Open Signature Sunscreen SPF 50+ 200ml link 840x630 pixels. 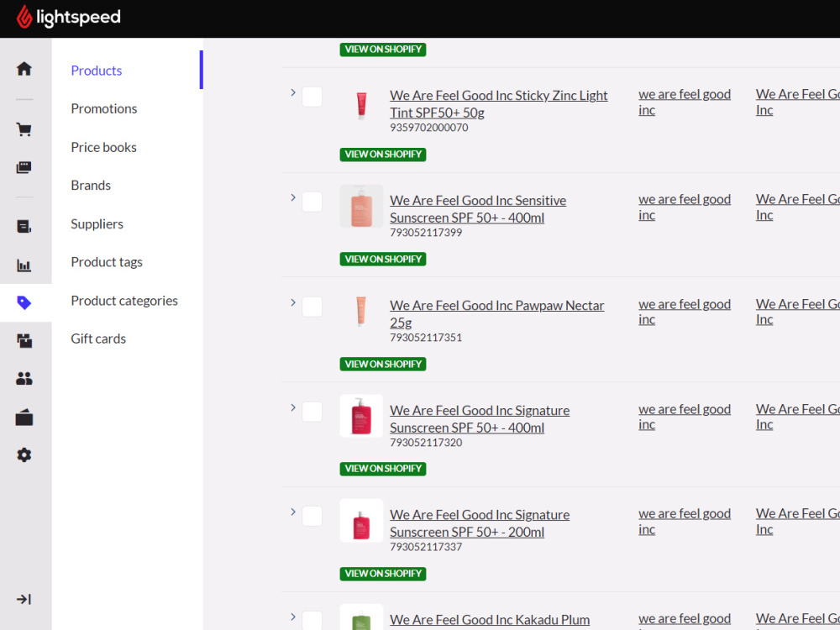click(x=480, y=523)
